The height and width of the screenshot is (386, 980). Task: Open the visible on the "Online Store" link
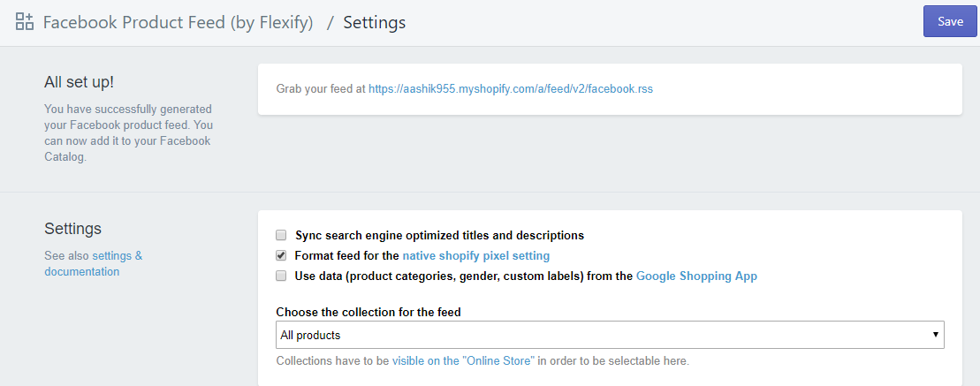[464, 361]
